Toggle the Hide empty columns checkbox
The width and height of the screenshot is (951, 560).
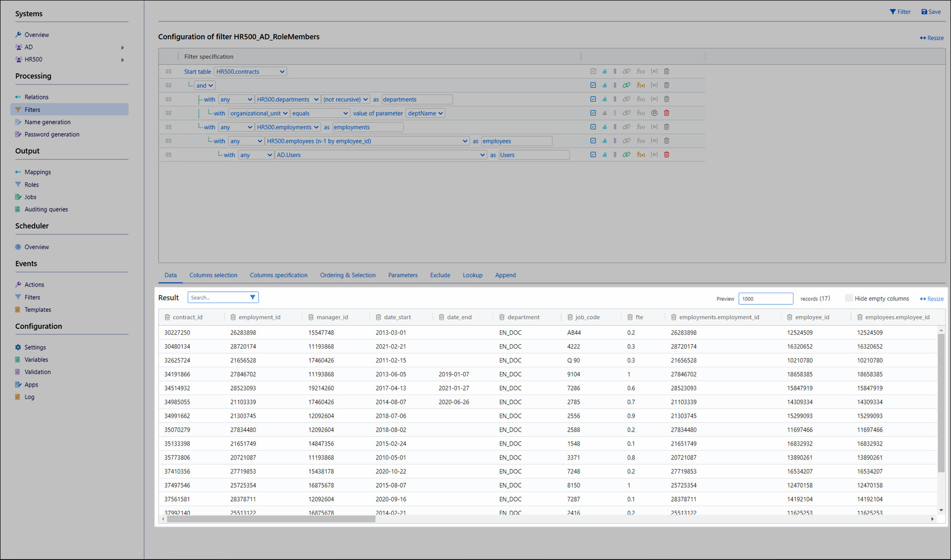point(848,298)
